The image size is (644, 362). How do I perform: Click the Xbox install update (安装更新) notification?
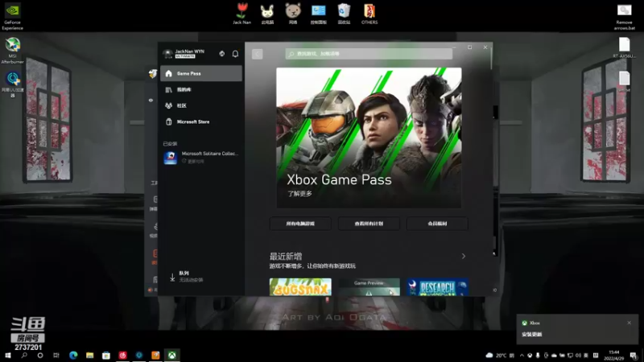point(577,329)
